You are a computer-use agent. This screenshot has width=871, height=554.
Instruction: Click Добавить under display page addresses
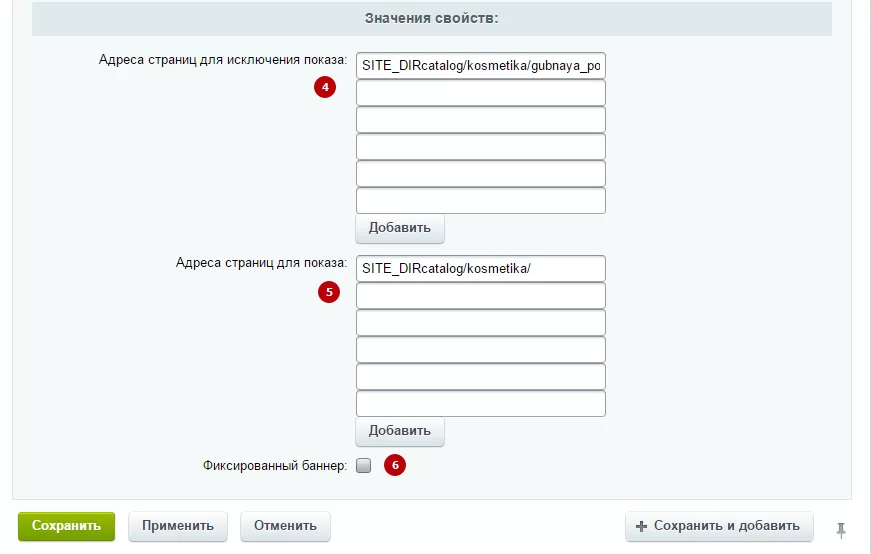coord(400,431)
